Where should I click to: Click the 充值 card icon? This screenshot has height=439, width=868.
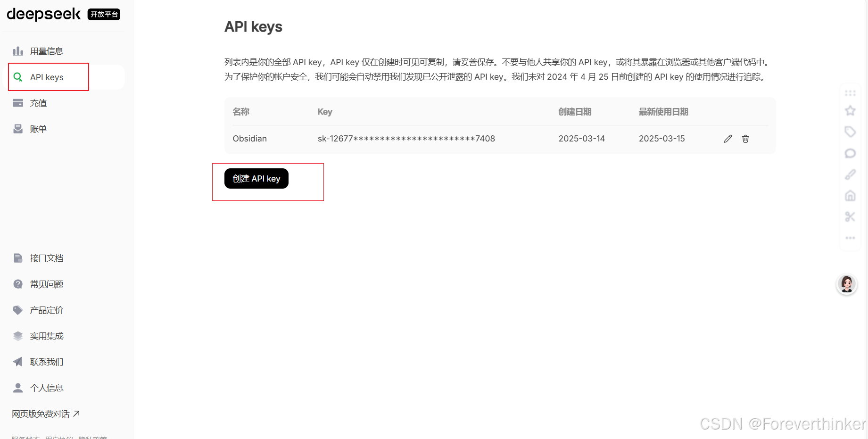pyautogui.click(x=18, y=103)
